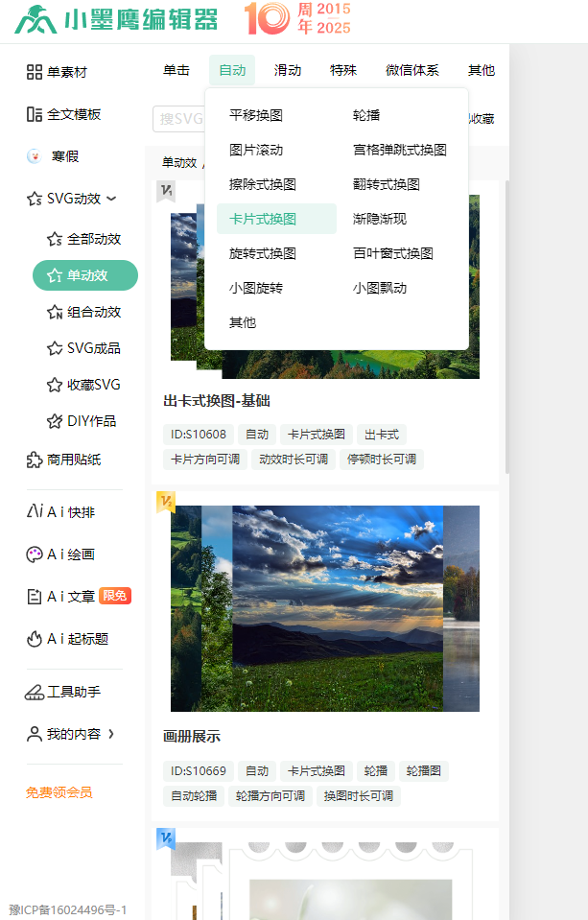Choose 翻转式换图 from dropdown menu
The height and width of the screenshot is (920, 588).
coord(387,185)
